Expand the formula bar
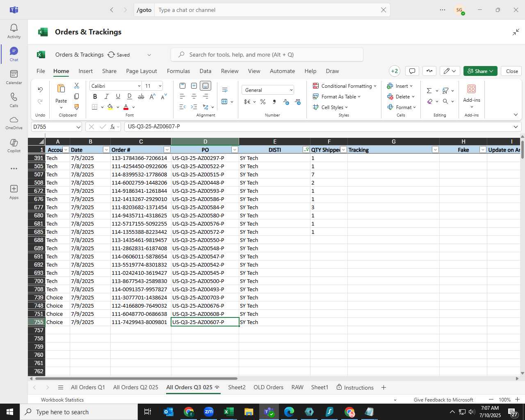The image size is (525, 420). coord(516,127)
